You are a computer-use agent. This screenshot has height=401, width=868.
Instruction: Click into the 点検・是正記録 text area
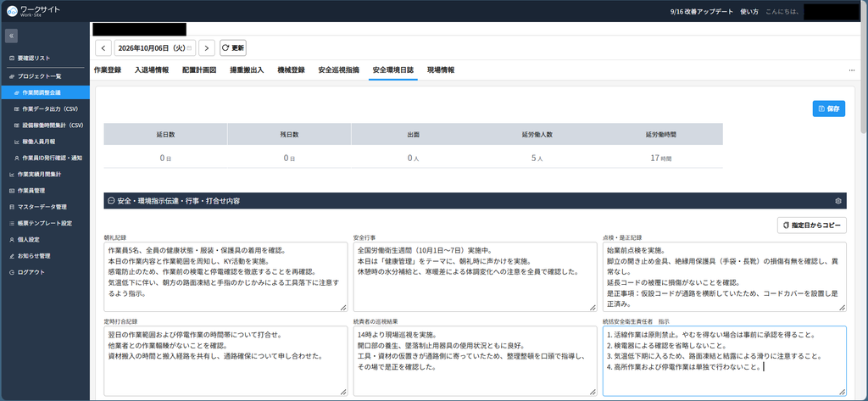pyautogui.click(x=724, y=277)
